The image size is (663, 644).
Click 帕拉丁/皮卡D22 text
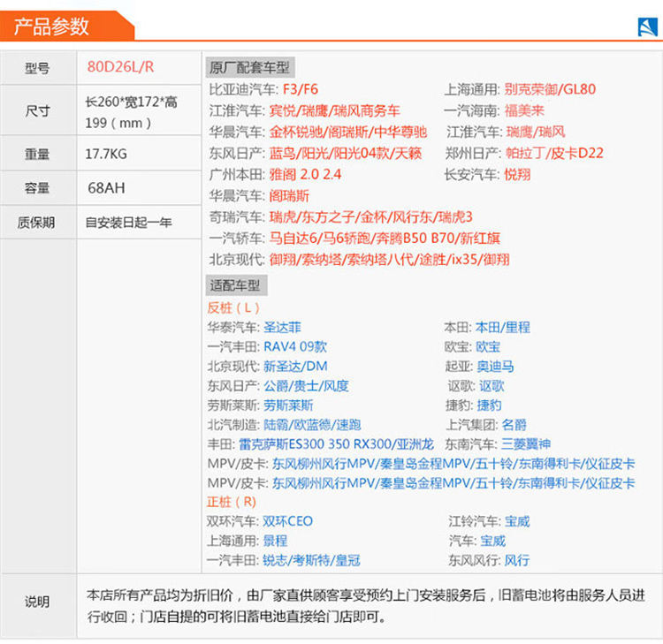(x=555, y=153)
